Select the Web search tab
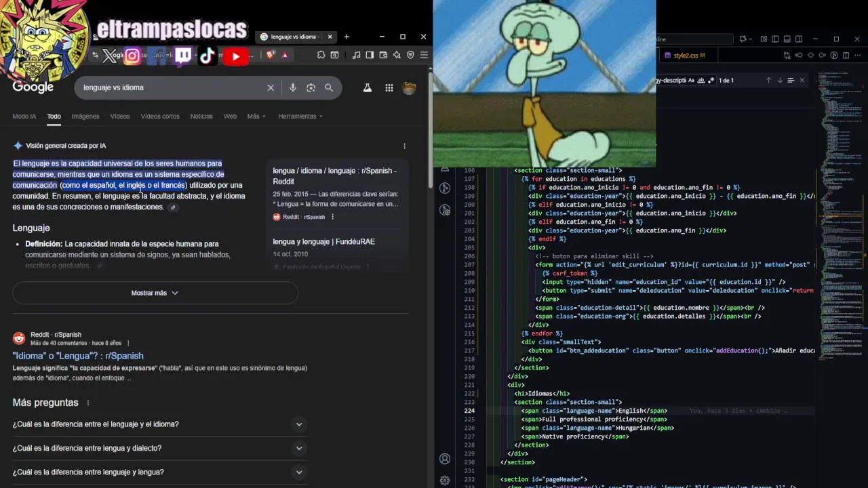868x488 pixels. [231, 117]
